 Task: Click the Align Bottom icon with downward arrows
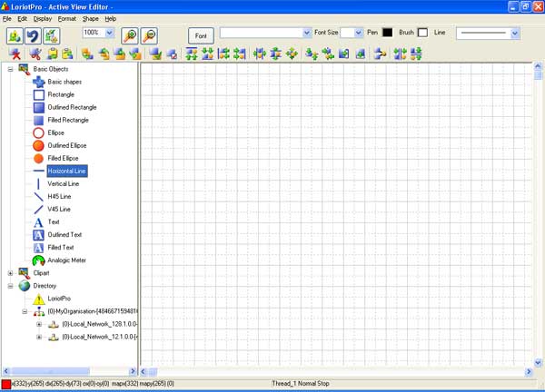click(x=207, y=54)
